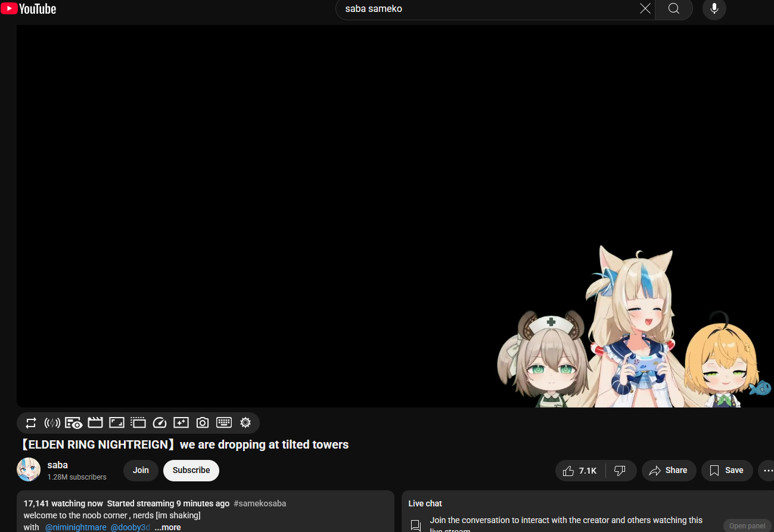Viewport: 774px width, 532px height.
Task: Like the stream with 7.1K thumbs up
Action: 580,471
